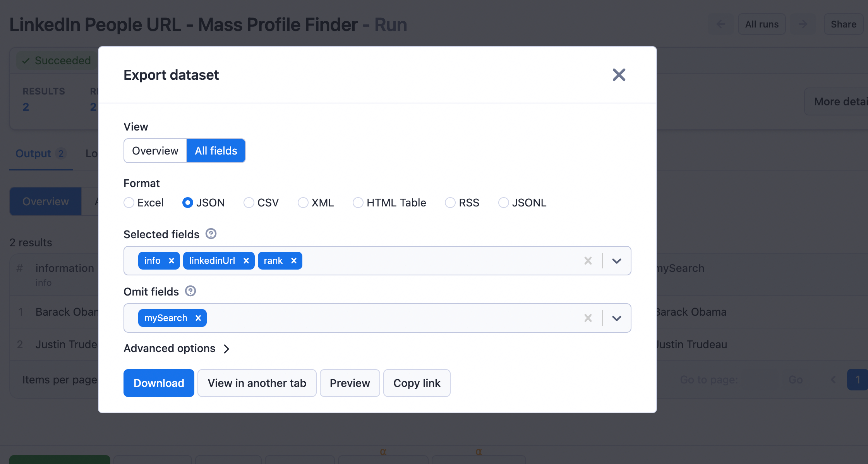Remove mySearch from omitted fields
The width and height of the screenshot is (868, 464).
pyautogui.click(x=198, y=318)
